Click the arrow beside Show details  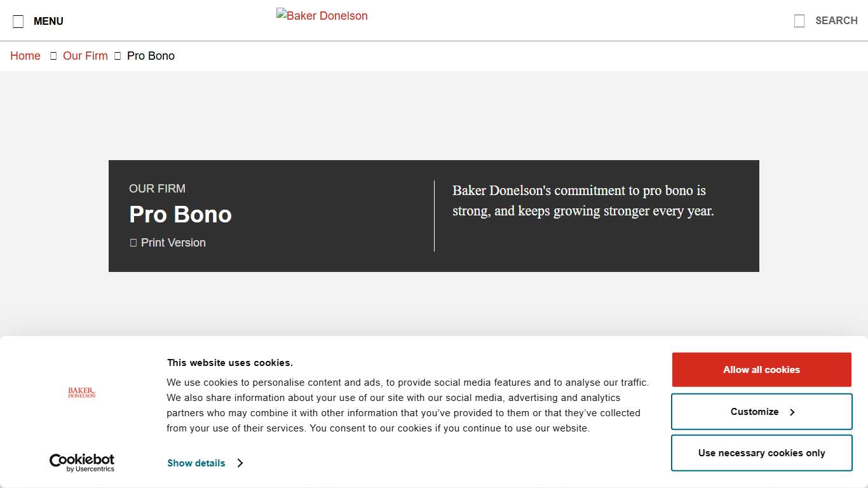point(240,463)
